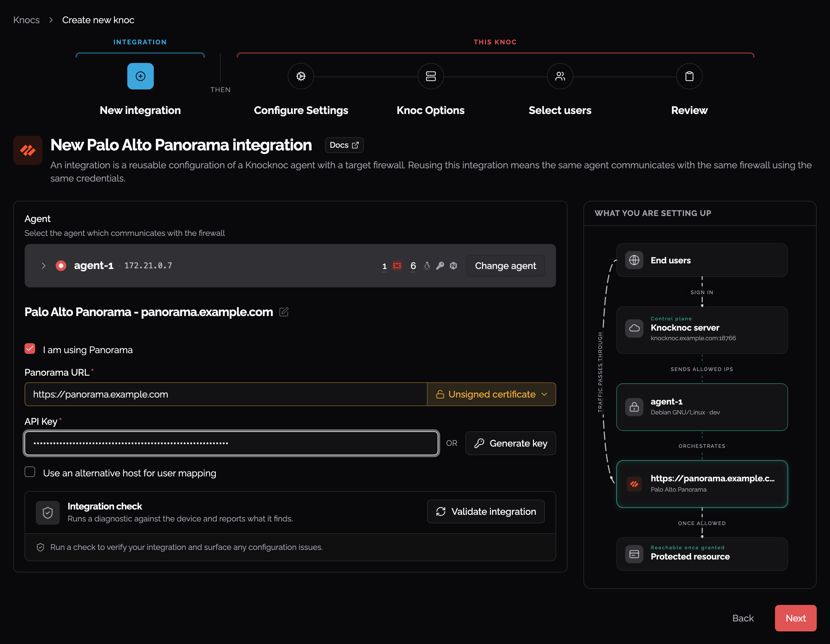Click the 172.21.0.7 agent IP text
This screenshot has width=830, height=644.
[x=148, y=265]
